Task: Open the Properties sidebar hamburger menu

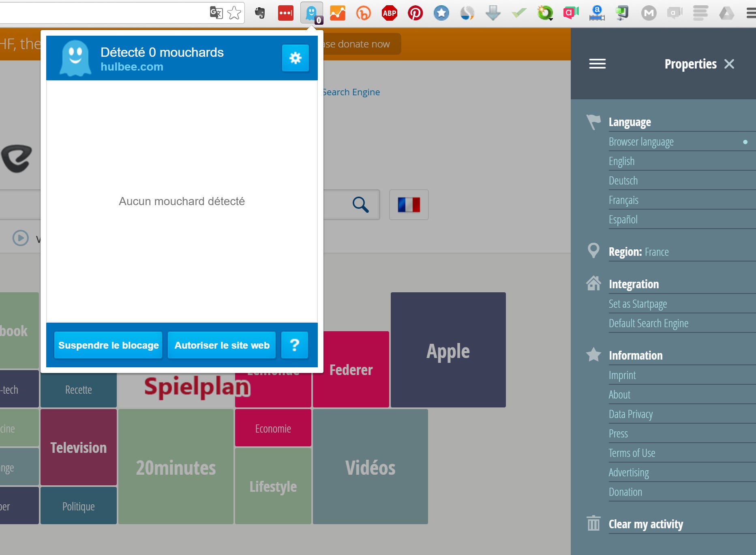Action: pyautogui.click(x=598, y=64)
